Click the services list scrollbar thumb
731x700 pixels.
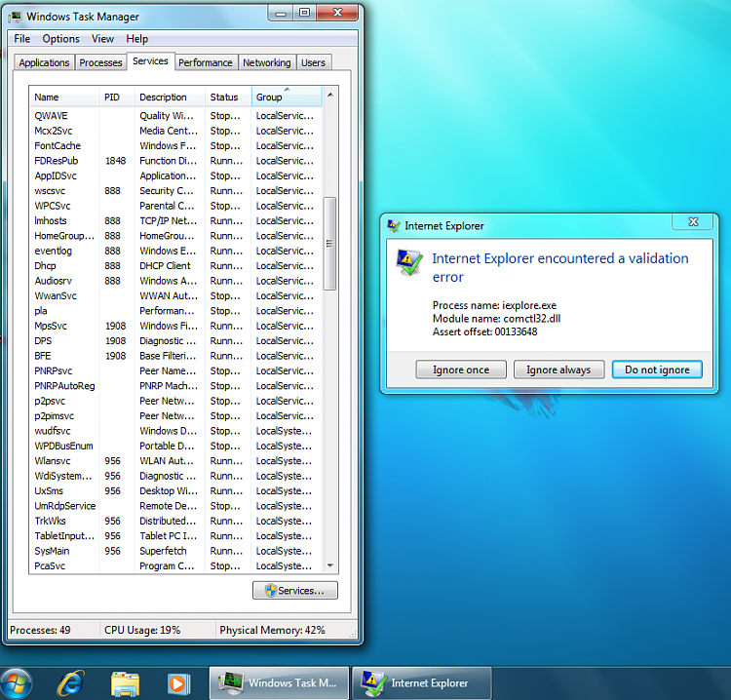click(x=329, y=243)
